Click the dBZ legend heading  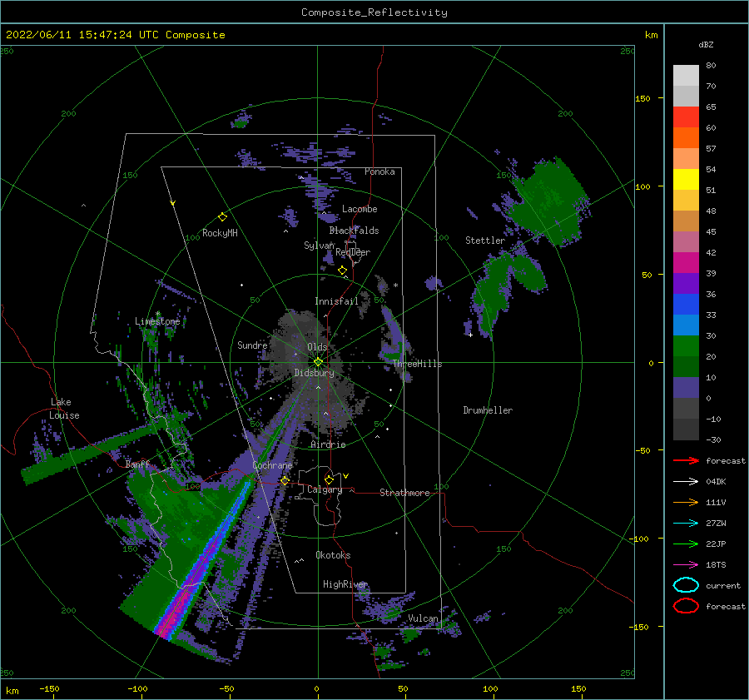[706, 44]
